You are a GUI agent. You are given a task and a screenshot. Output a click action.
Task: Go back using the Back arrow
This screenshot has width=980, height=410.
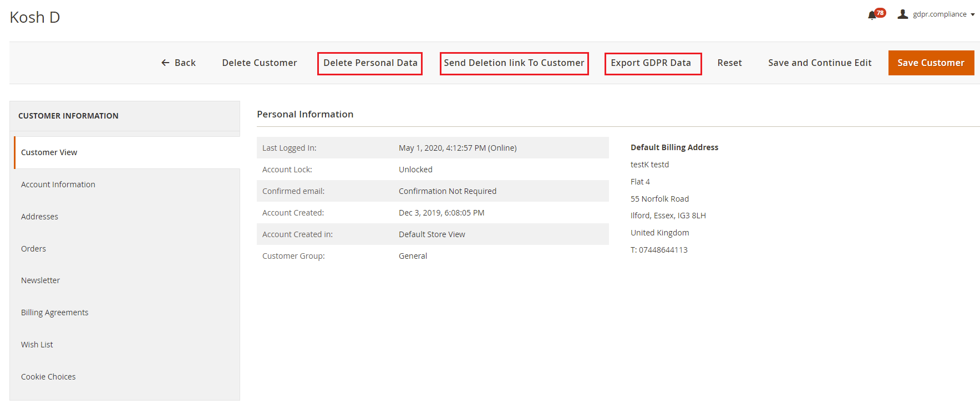coord(178,63)
